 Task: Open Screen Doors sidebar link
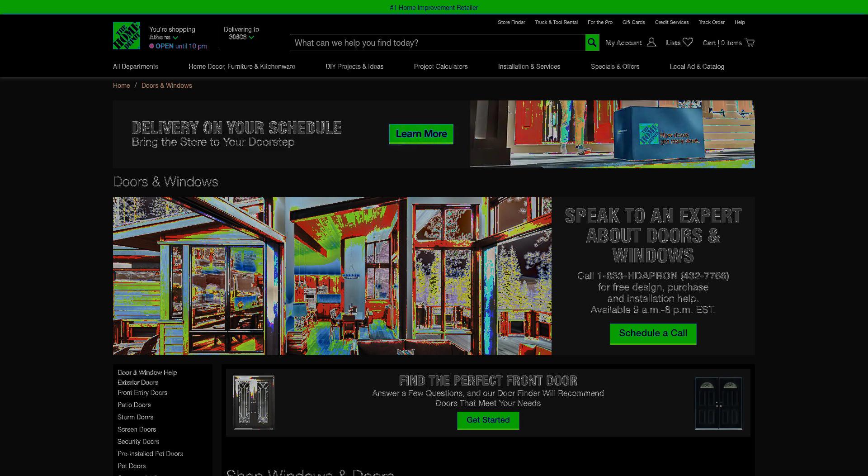[137, 429]
